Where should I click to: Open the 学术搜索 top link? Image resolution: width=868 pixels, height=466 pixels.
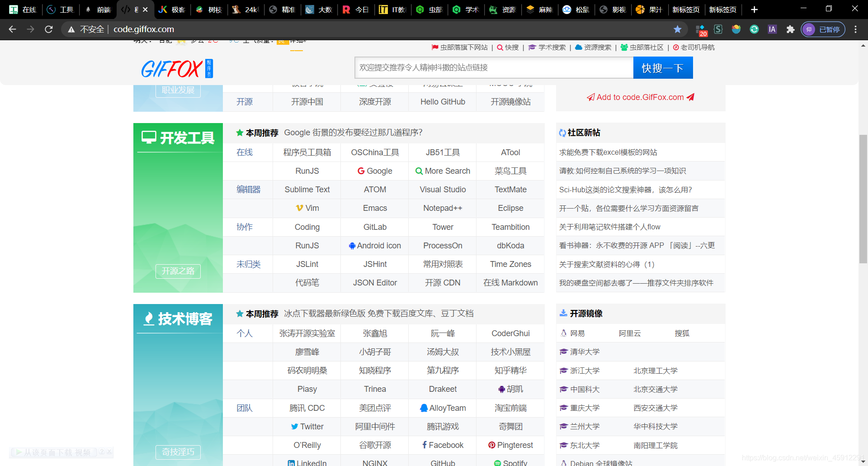pyautogui.click(x=547, y=48)
